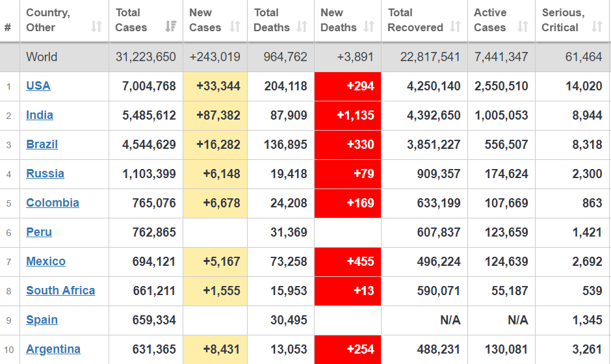
Task: Click Serious, Critical sort arrows icon
Action: [597, 27]
